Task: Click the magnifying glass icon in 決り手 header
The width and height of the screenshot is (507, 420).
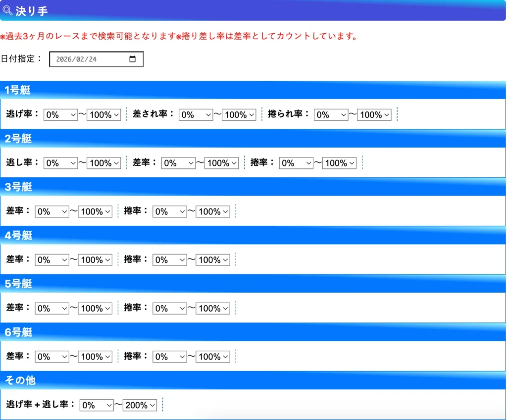Action: tap(8, 10)
